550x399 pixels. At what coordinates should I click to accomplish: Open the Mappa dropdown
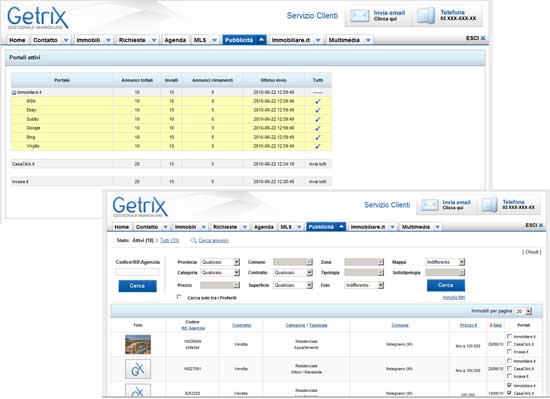pos(462,262)
